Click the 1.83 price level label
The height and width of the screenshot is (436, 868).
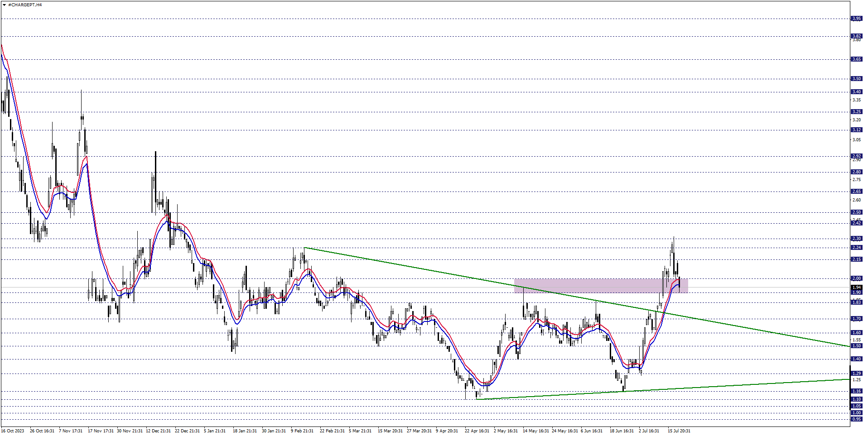pyautogui.click(x=856, y=302)
